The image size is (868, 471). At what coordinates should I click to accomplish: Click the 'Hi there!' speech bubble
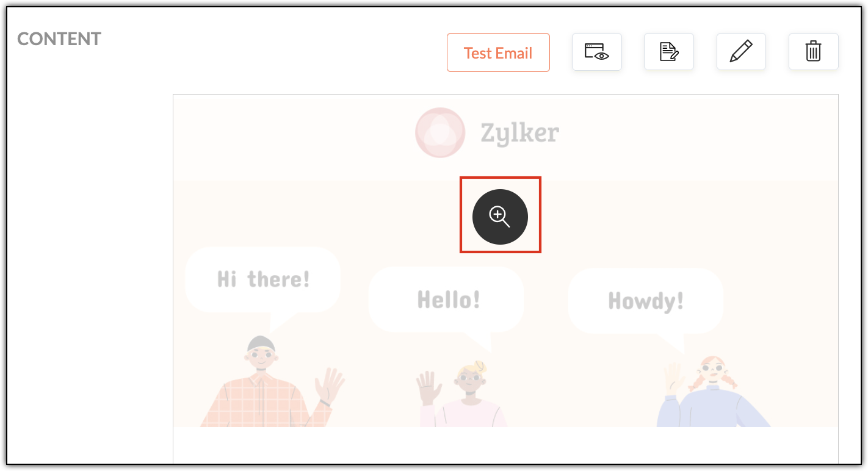(x=263, y=281)
